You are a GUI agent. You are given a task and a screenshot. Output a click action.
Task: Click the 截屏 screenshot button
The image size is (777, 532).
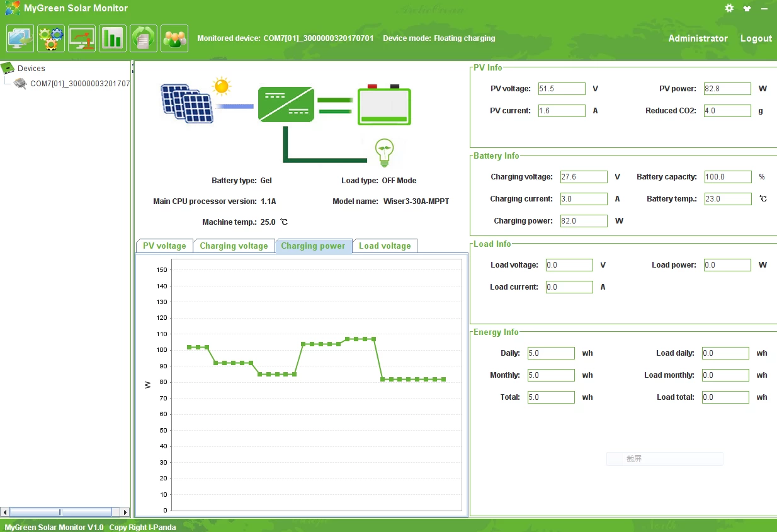tap(664, 459)
